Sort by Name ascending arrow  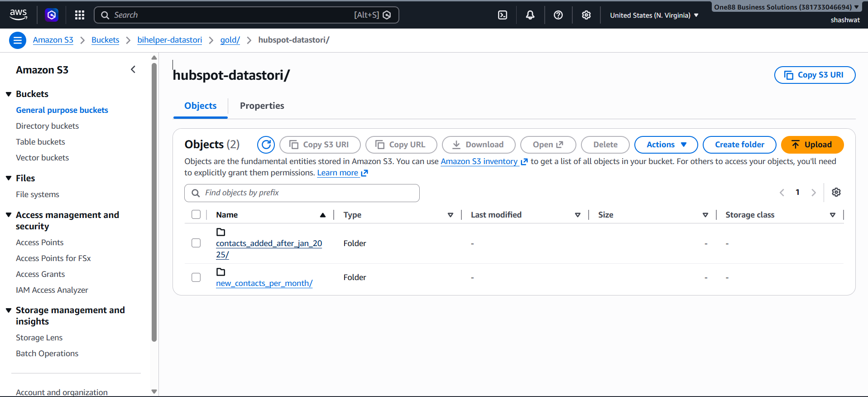(323, 215)
